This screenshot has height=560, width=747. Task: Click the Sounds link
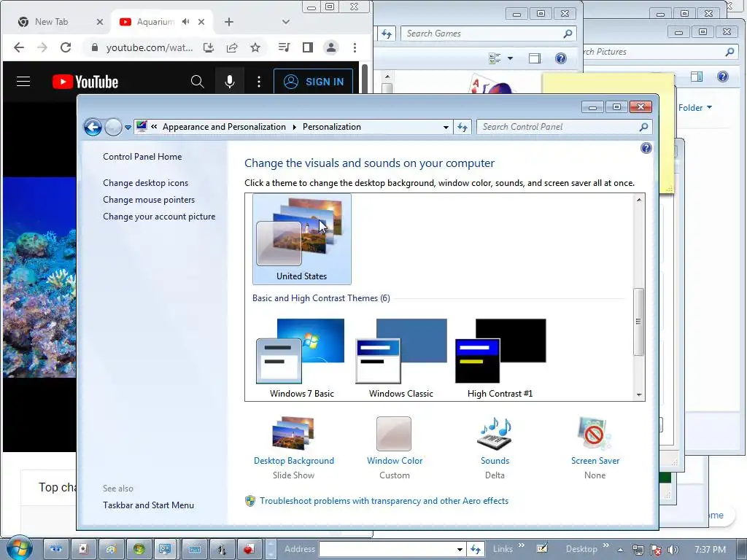tap(495, 461)
